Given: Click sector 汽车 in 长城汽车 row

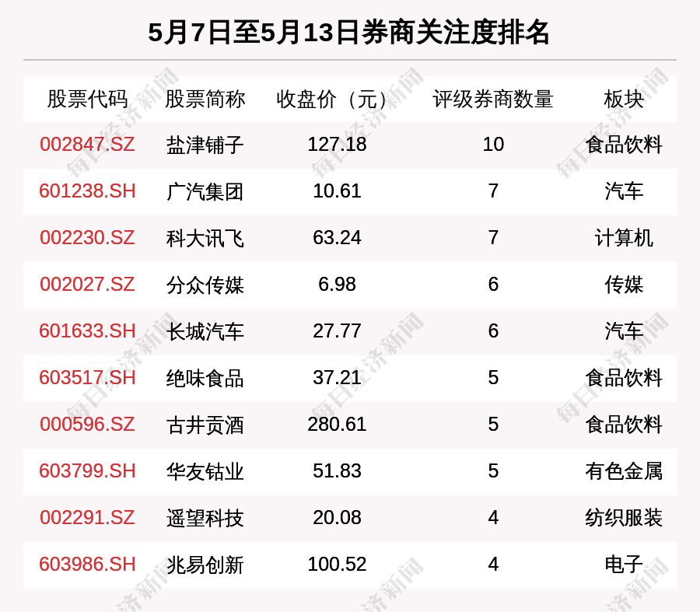Looking at the screenshot, I should (x=624, y=332).
